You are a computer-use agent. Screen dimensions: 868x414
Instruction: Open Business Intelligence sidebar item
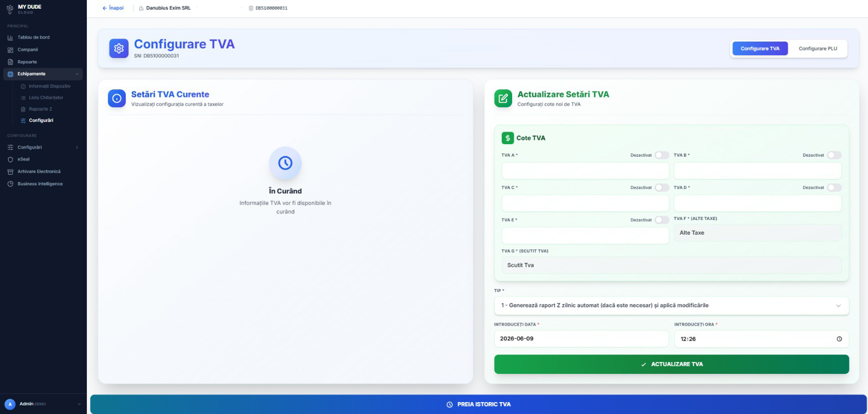coord(43,184)
